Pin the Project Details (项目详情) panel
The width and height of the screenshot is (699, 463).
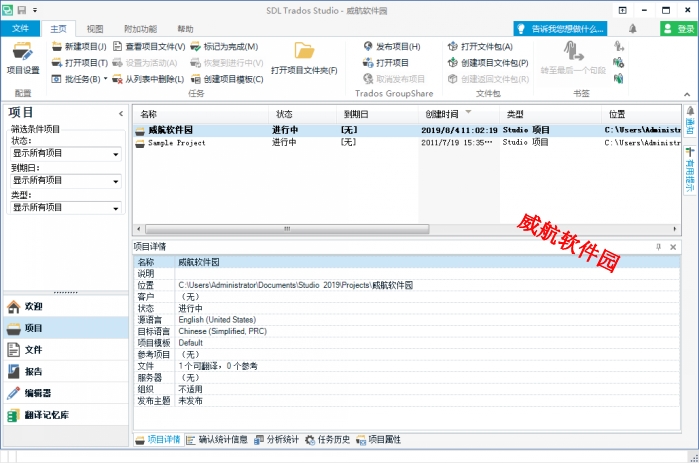(x=658, y=247)
